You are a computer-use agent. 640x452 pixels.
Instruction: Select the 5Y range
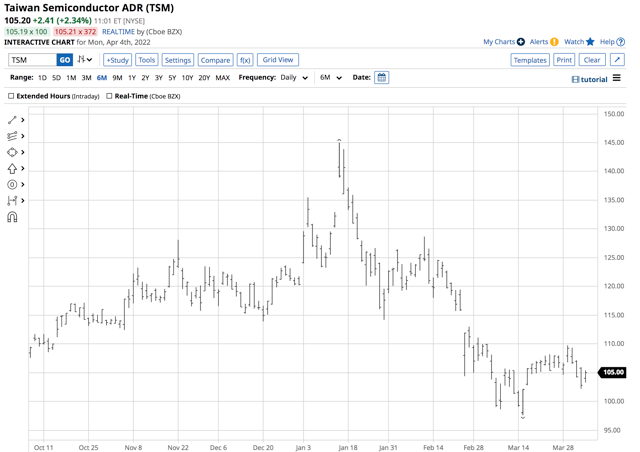[172, 78]
